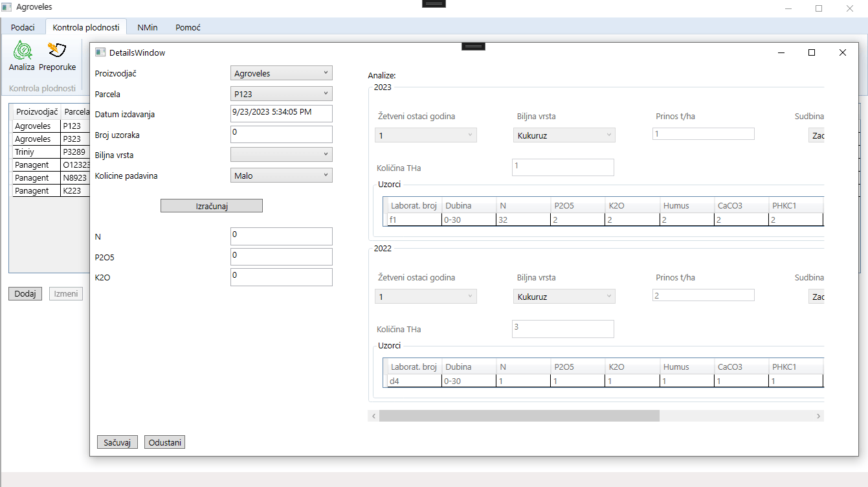This screenshot has height=487, width=868.
Task: Click the left arrow of Analize scrollbar
Action: tap(373, 416)
